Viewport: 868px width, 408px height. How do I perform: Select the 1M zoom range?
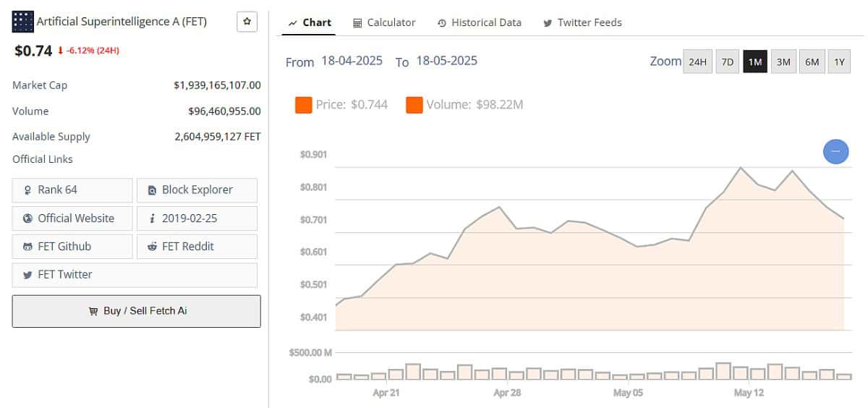click(755, 61)
